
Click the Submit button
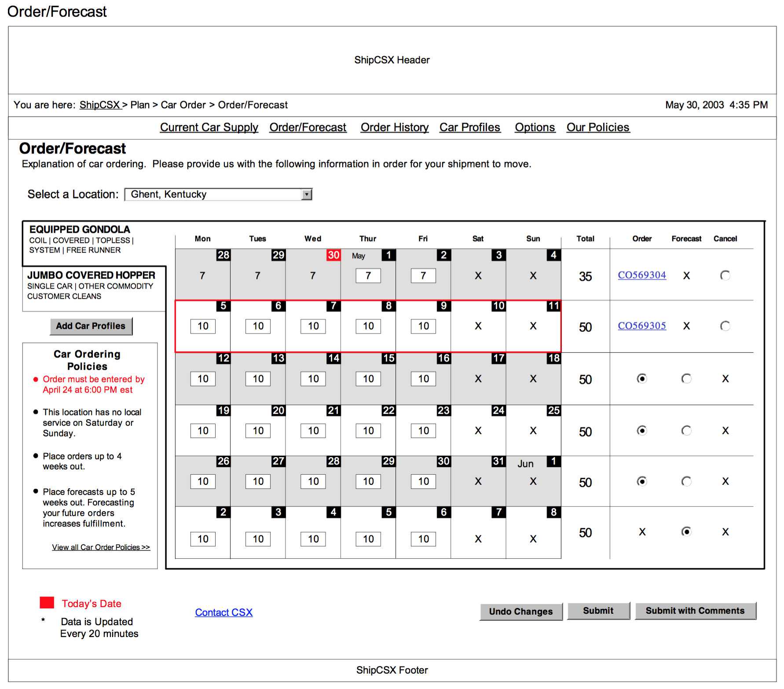(598, 611)
